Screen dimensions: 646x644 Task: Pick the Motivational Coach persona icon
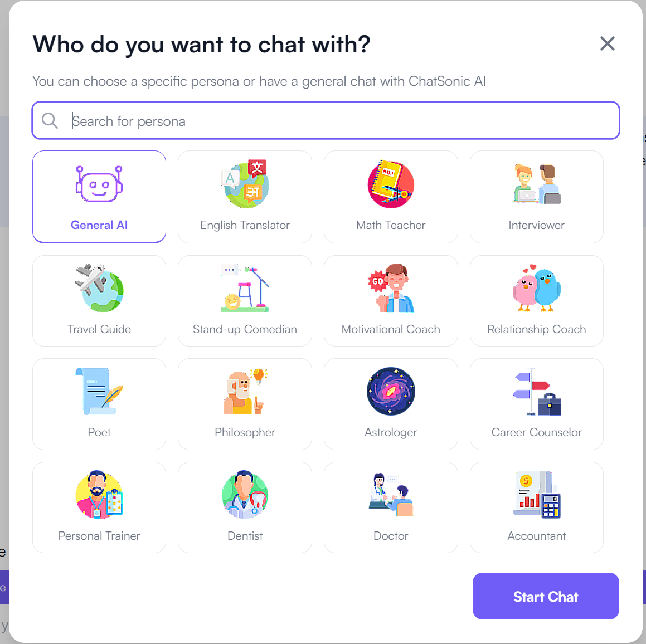(391, 288)
